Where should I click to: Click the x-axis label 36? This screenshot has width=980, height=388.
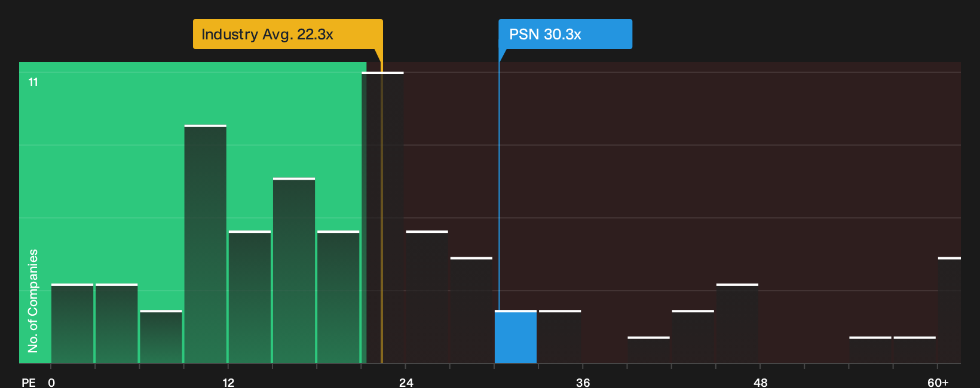coord(583,382)
